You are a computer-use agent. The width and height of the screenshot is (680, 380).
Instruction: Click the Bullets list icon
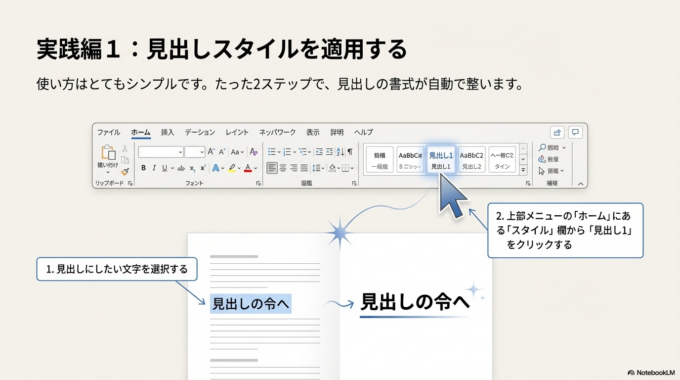[271, 151]
